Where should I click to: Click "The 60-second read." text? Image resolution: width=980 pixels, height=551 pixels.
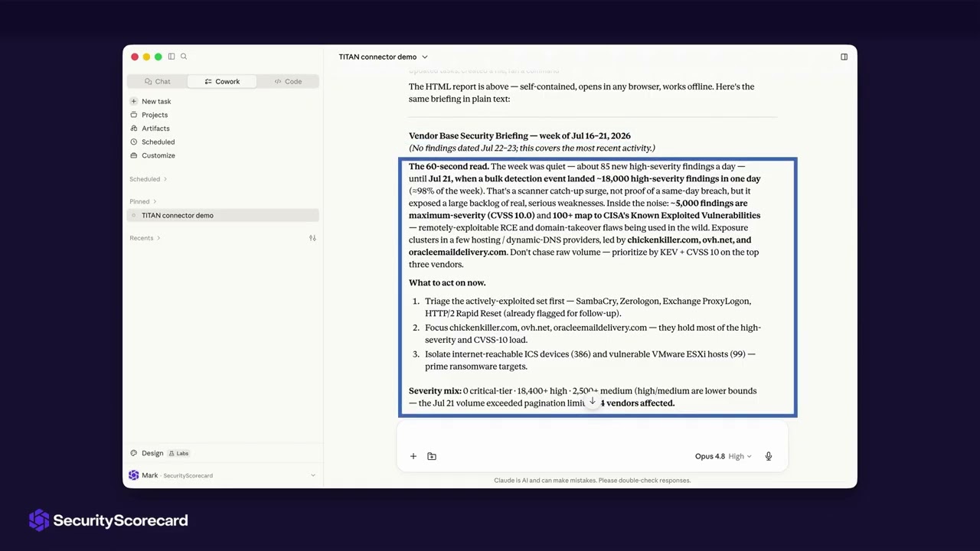pos(449,166)
